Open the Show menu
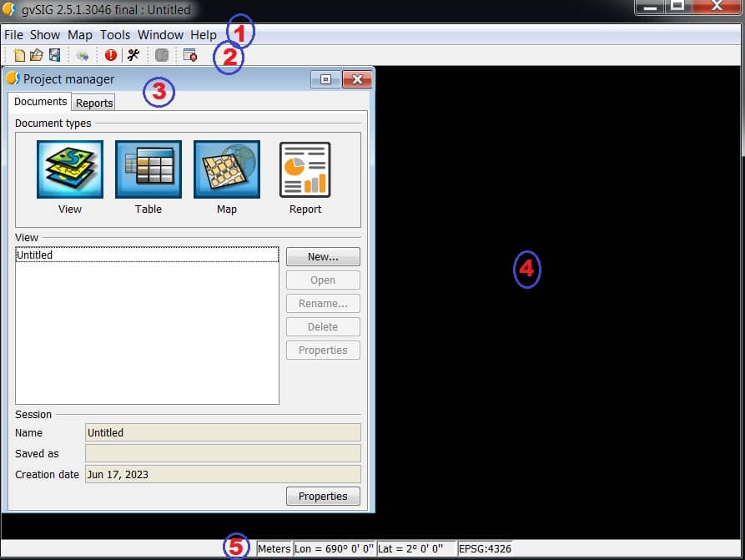The image size is (745, 560). [45, 35]
